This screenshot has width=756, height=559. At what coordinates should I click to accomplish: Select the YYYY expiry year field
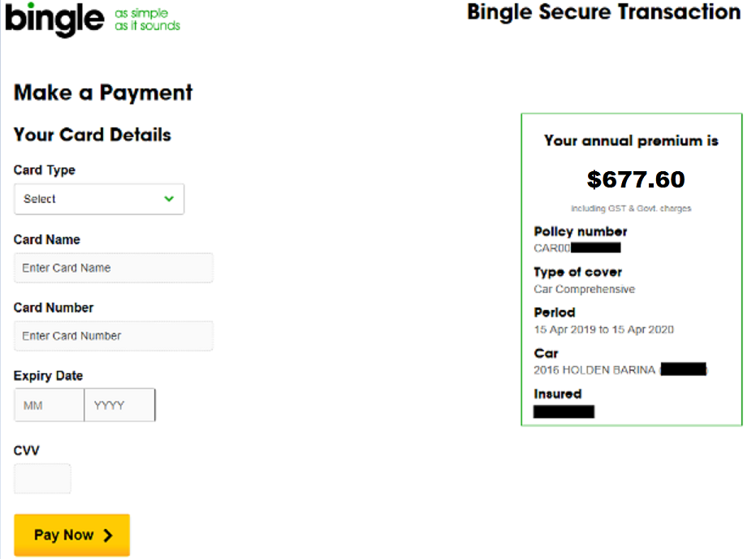point(119,406)
